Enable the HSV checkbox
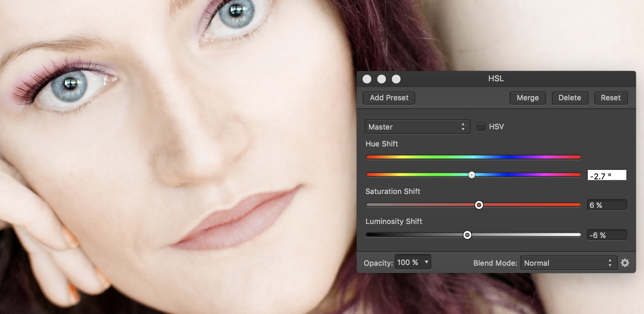Viewport: 644px width, 314px height. (x=481, y=127)
